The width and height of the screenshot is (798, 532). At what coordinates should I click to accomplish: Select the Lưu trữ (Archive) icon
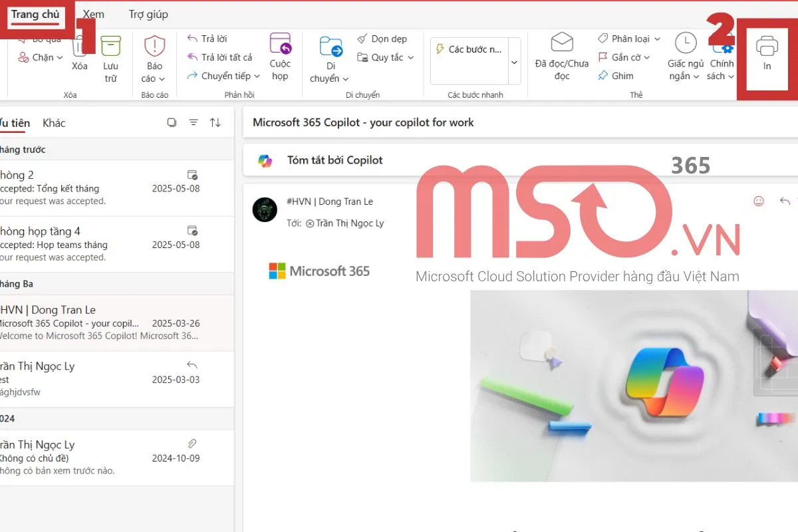pos(110,47)
